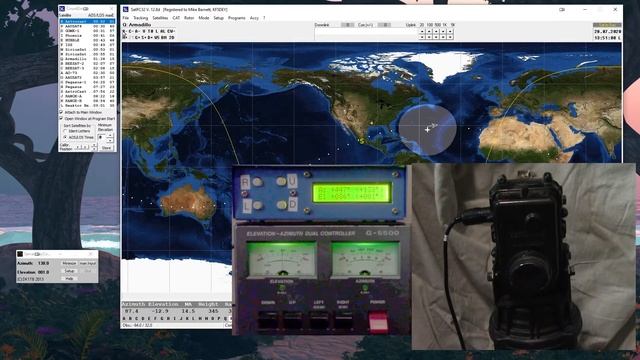Increase uplink by the 1K step
This screenshot has height=360, width=640.
point(443,31)
